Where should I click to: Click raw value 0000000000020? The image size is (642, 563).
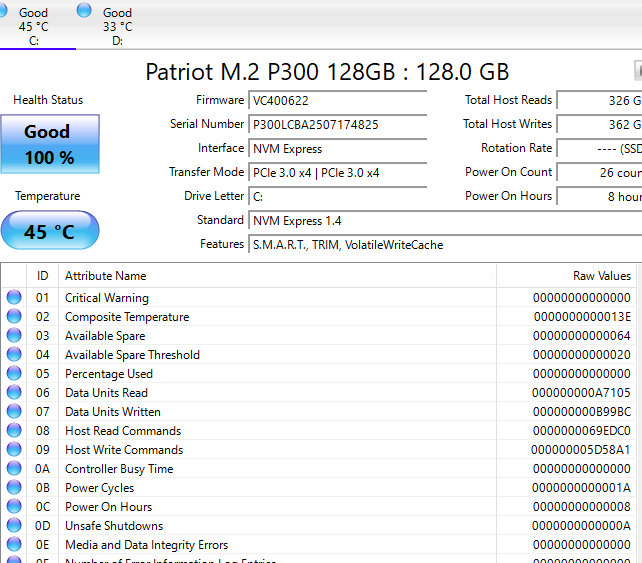click(581, 355)
